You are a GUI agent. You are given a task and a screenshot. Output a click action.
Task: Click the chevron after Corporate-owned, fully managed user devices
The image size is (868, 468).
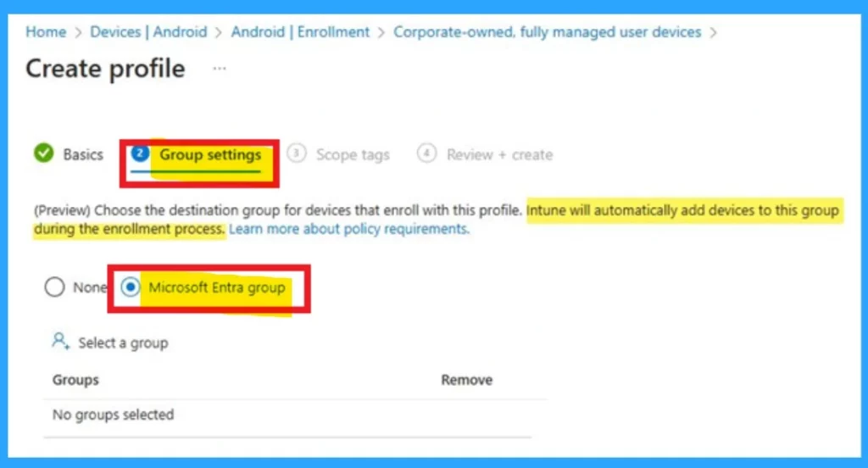pos(713,33)
